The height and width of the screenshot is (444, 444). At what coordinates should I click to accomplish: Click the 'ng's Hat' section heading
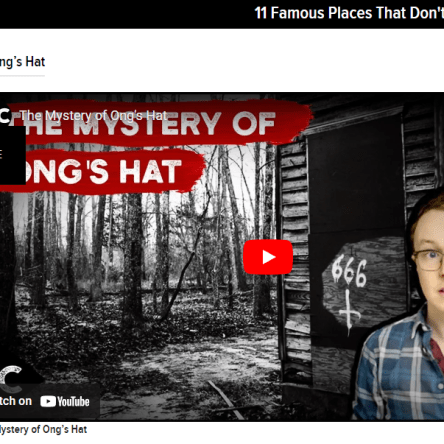pos(22,62)
